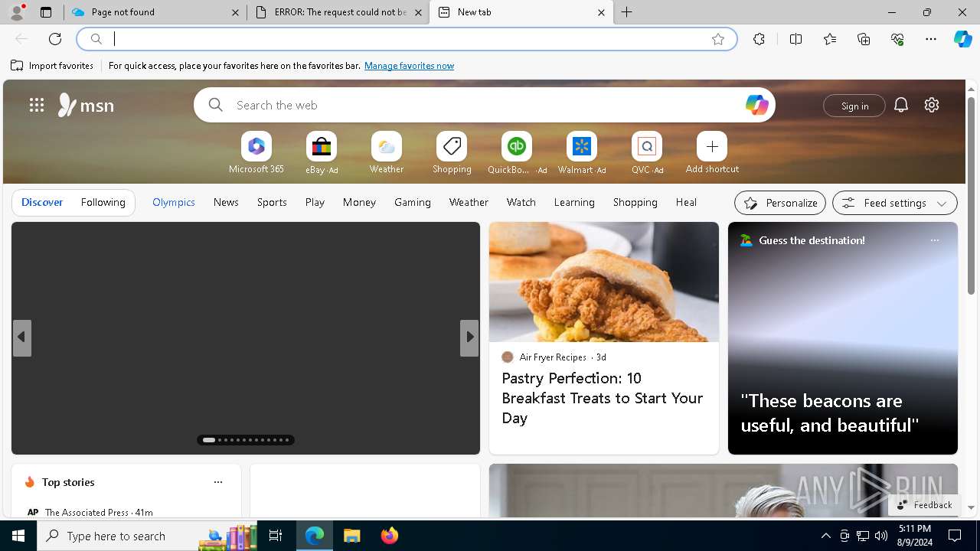Open the Manage favorites now link

[x=409, y=66]
